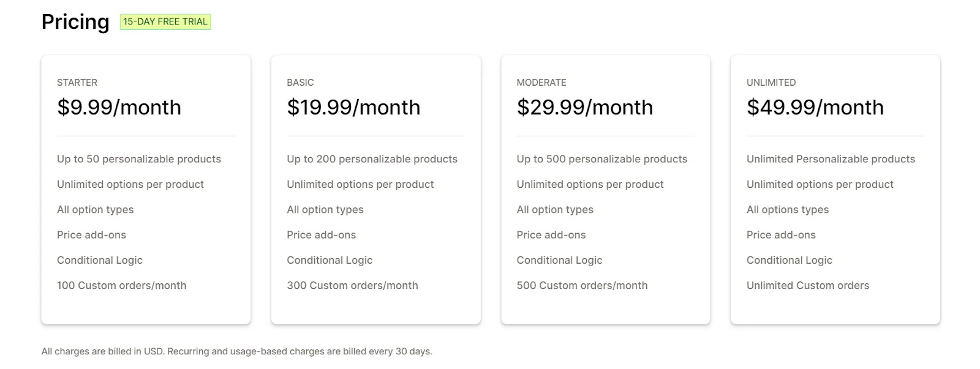Click the $49.99/month price
Viewport: 980px width, 369px height.
point(815,108)
